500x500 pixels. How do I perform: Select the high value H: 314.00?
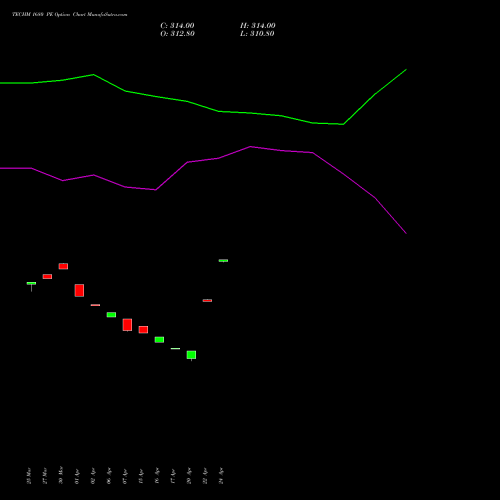pyautogui.click(x=258, y=26)
